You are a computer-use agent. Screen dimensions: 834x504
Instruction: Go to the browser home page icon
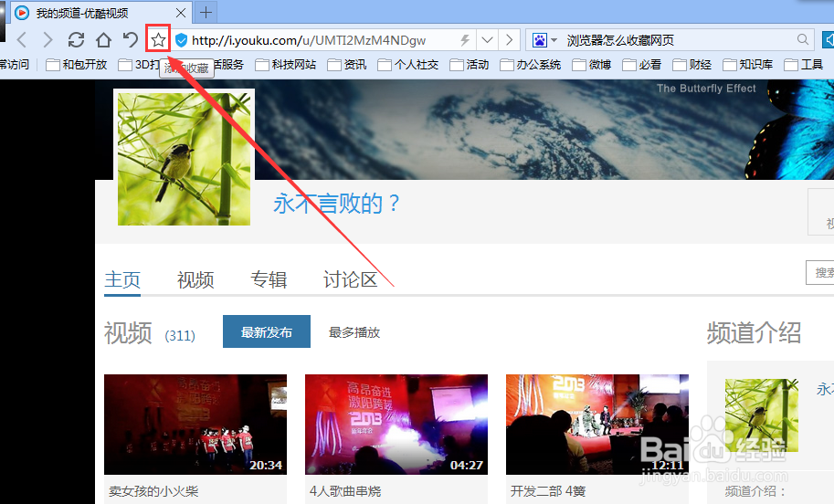coord(104,40)
